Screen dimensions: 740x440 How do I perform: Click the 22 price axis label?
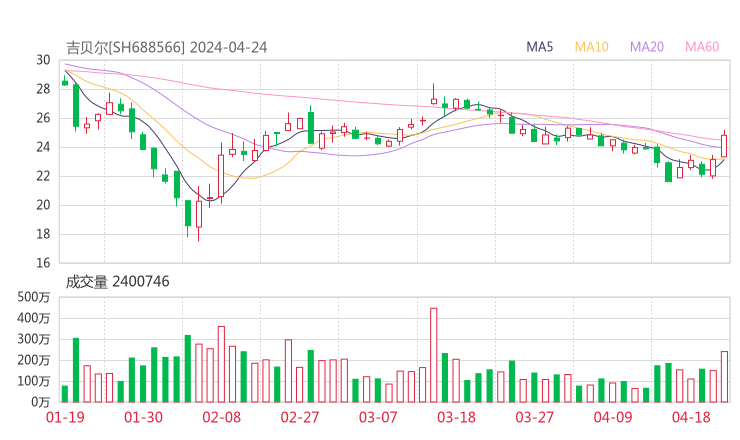(43, 176)
